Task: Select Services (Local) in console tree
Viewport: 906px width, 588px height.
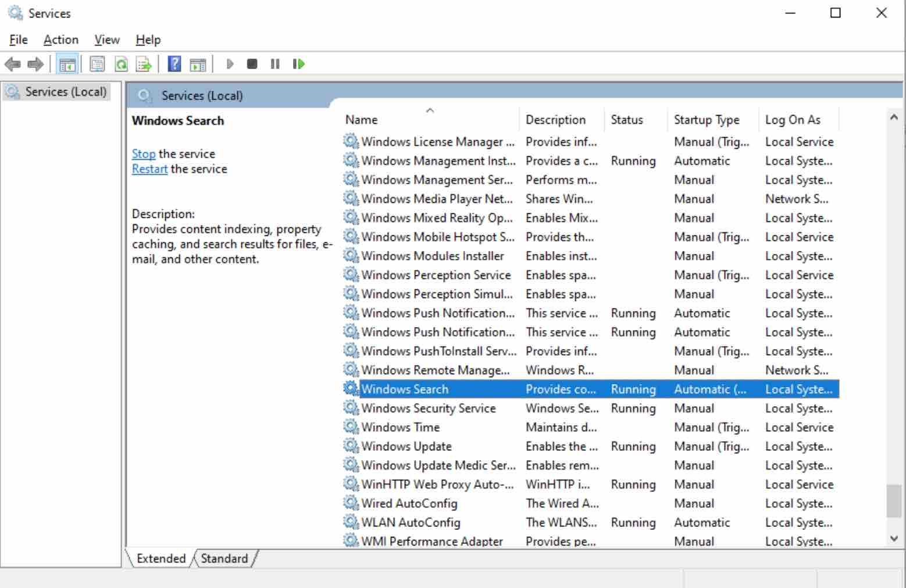Action: pyautogui.click(x=56, y=92)
